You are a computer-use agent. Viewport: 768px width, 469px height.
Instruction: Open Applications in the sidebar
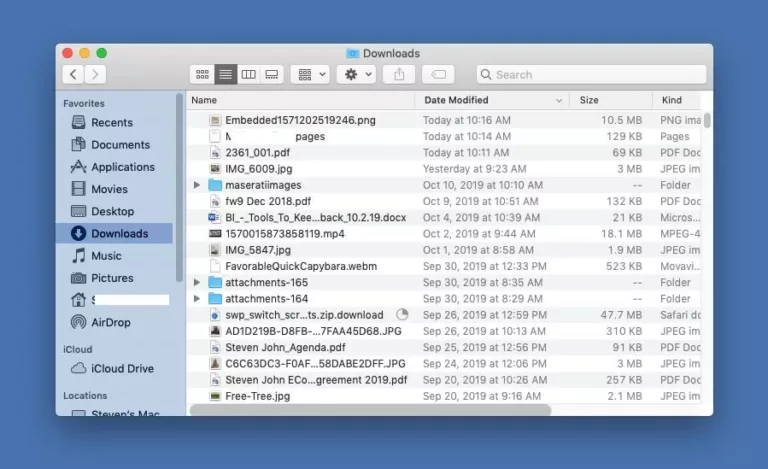(x=122, y=167)
